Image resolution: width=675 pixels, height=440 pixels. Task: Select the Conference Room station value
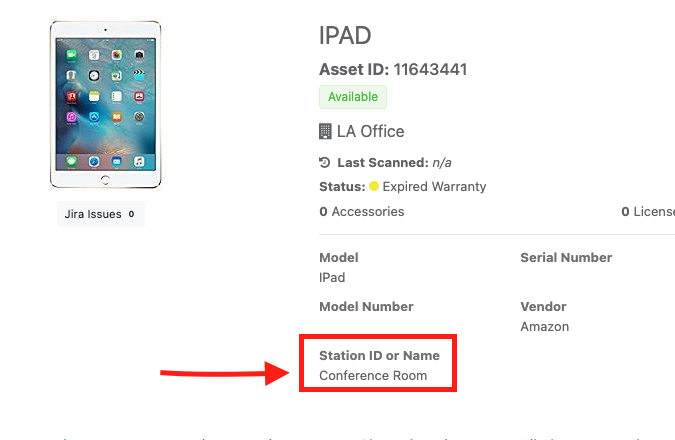point(373,376)
